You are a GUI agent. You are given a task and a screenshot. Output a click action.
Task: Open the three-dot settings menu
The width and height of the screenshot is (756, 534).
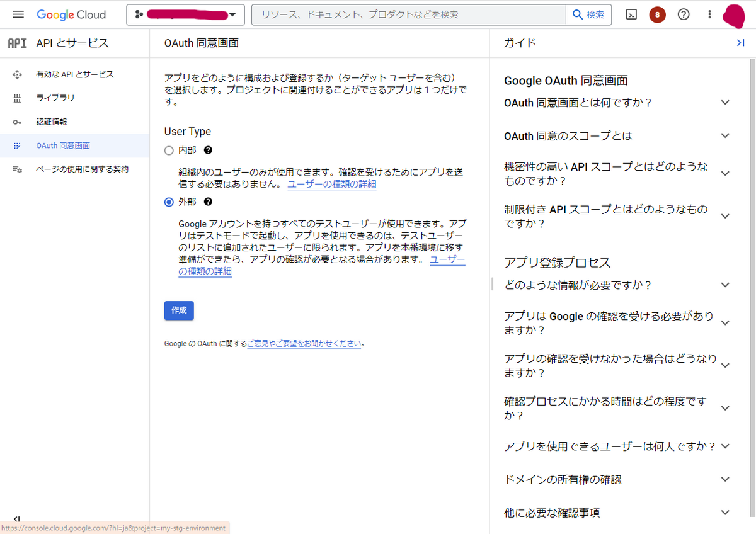[709, 14]
